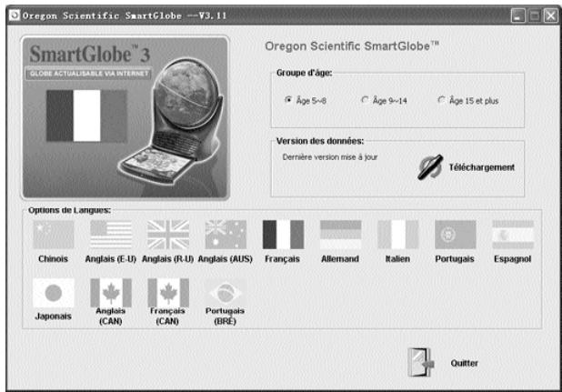Click the 'Chinois' language label
Viewport: 562px width, 392px height.
pos(53,258)
